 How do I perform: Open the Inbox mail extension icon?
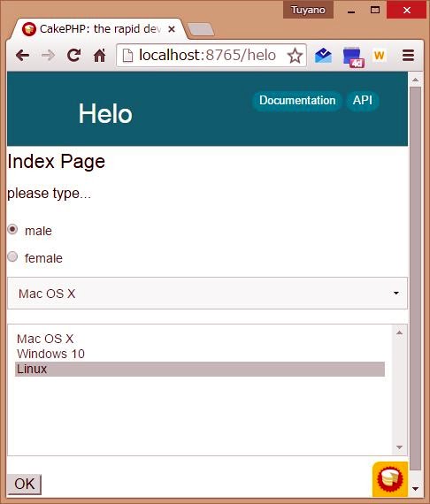(x=323, y=56)
